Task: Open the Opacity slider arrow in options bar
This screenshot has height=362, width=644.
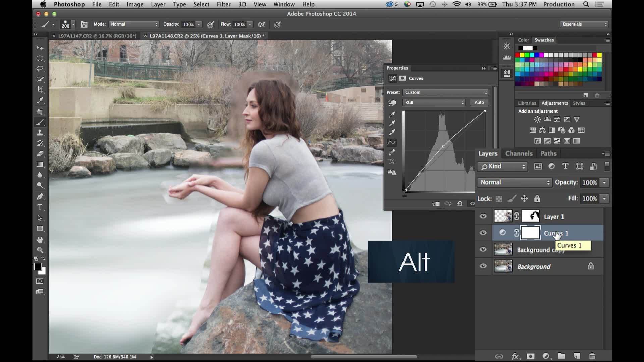Action: (199, 24)
